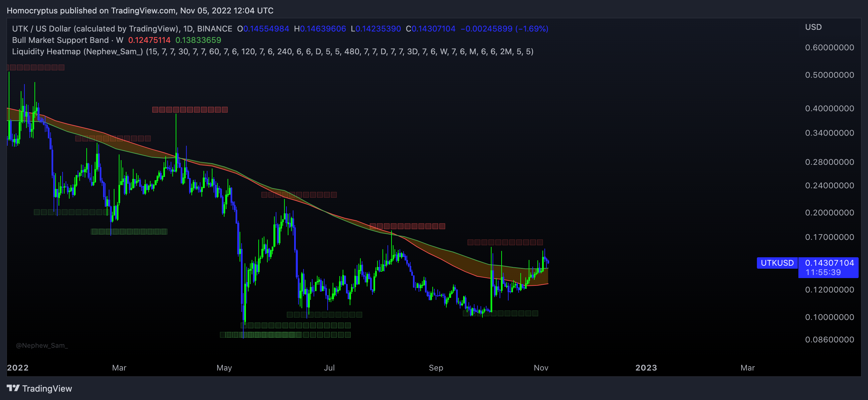
Task: Click the 0.40000000 price axis label
Action: coord(829,109)
